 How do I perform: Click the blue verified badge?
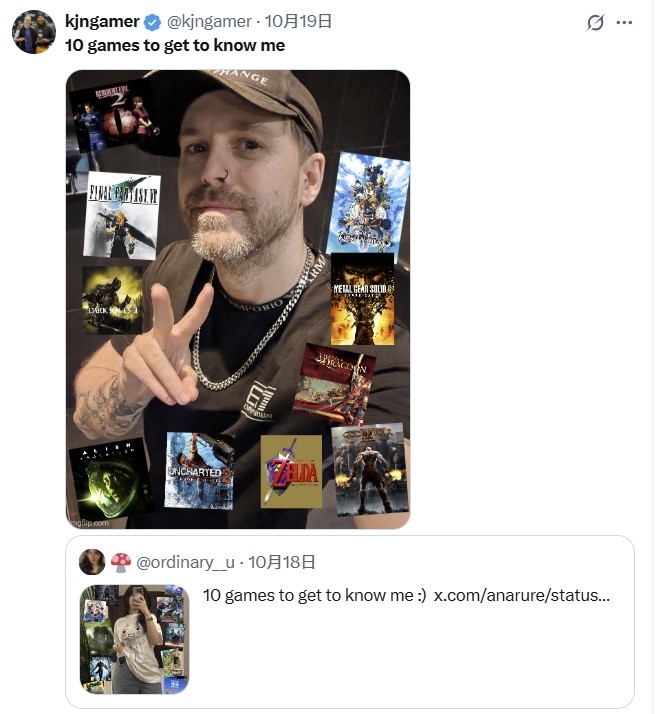coord(152,21)
